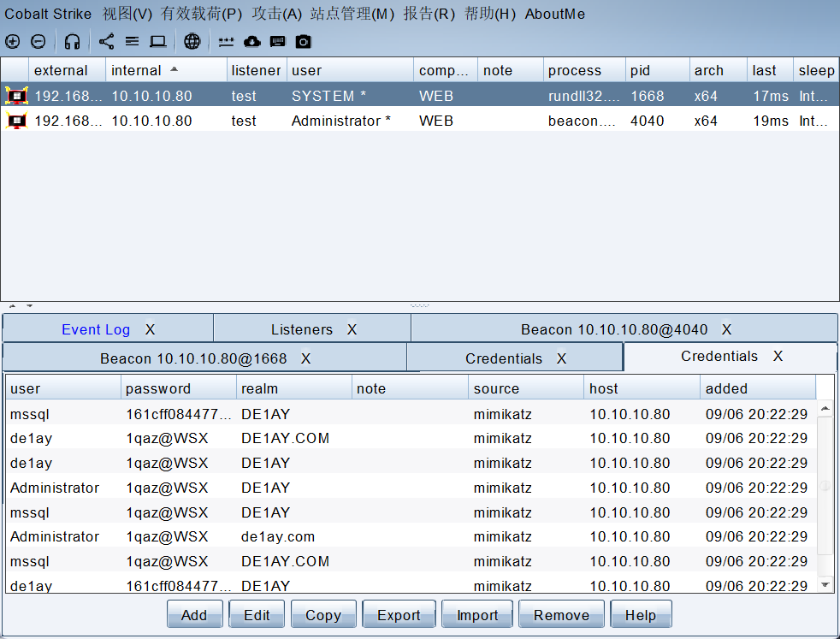840x639 pixels.
Task: Sort credentials by added column header
Action: point(758,388)
